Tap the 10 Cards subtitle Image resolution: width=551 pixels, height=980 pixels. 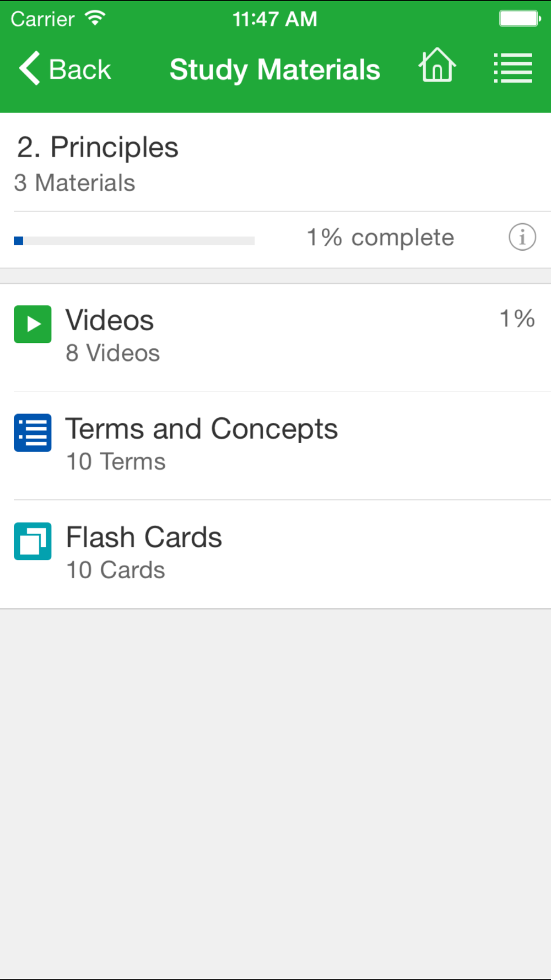click(x=116, y=570)
